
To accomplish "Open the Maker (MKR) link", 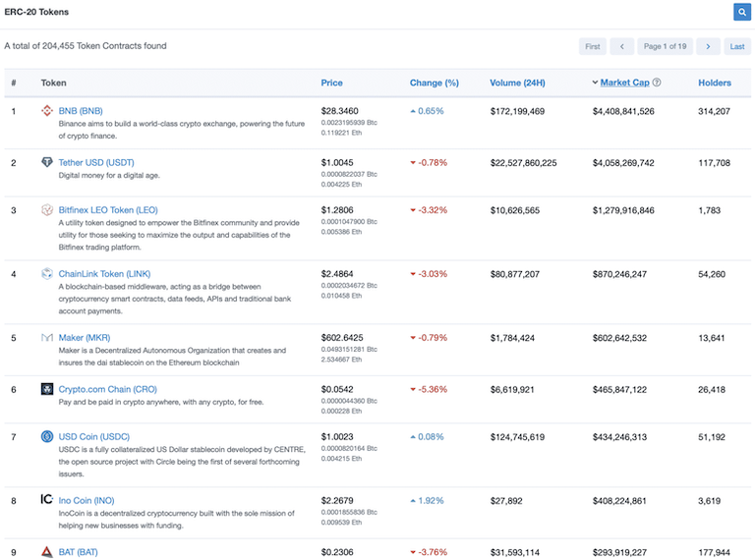I will tap(85, 338).
